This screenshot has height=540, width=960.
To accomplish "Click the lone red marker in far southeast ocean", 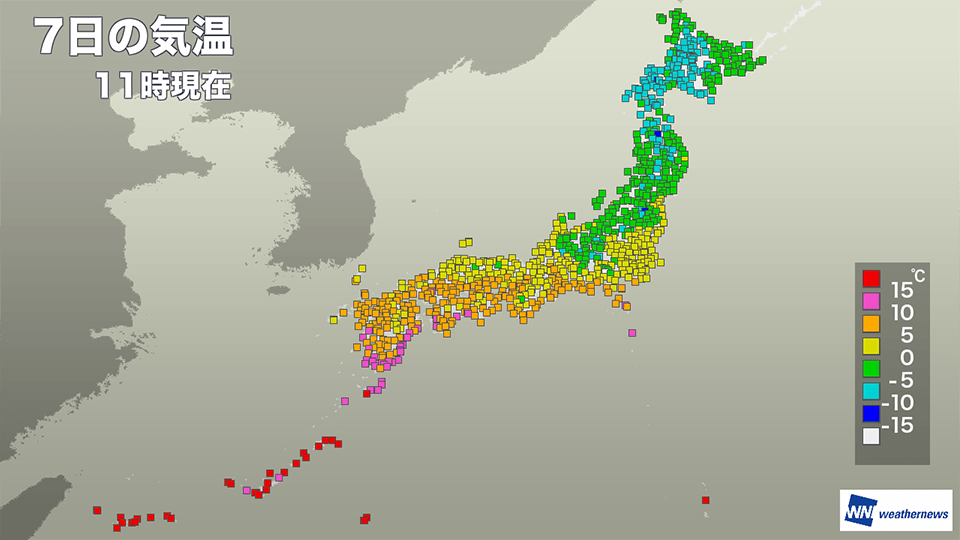I will [705, 500].
